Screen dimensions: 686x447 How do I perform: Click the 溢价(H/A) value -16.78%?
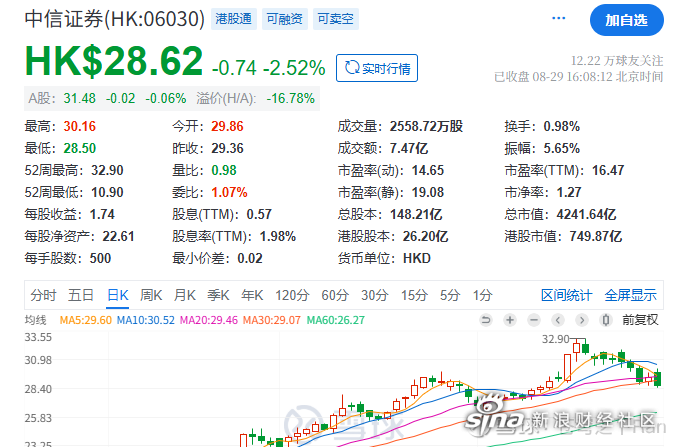click(290, 98)
